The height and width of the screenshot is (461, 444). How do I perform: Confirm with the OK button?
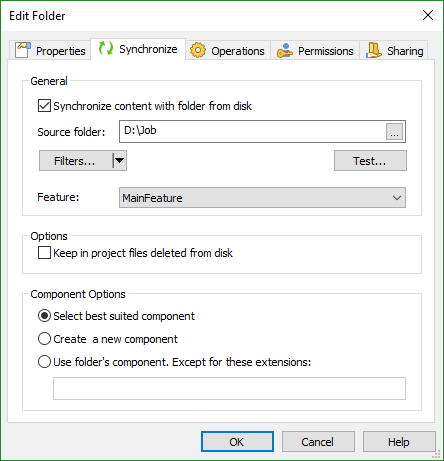pos(237,442)
